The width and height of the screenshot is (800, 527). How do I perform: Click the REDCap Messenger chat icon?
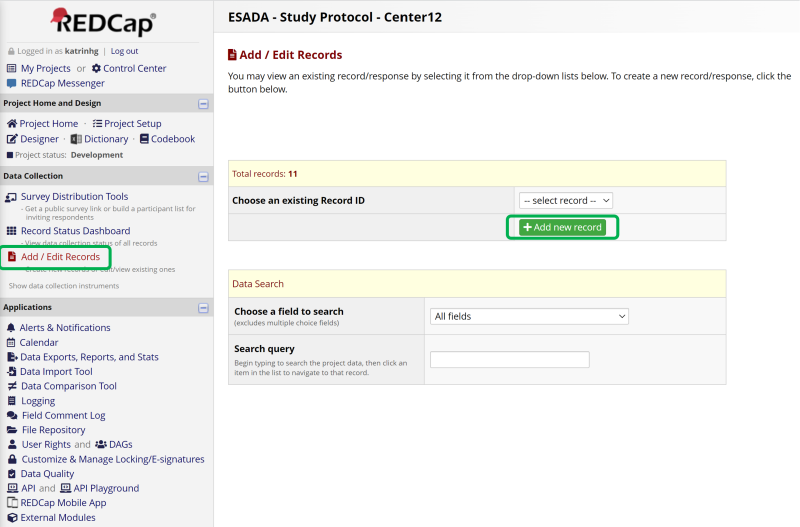12,83
